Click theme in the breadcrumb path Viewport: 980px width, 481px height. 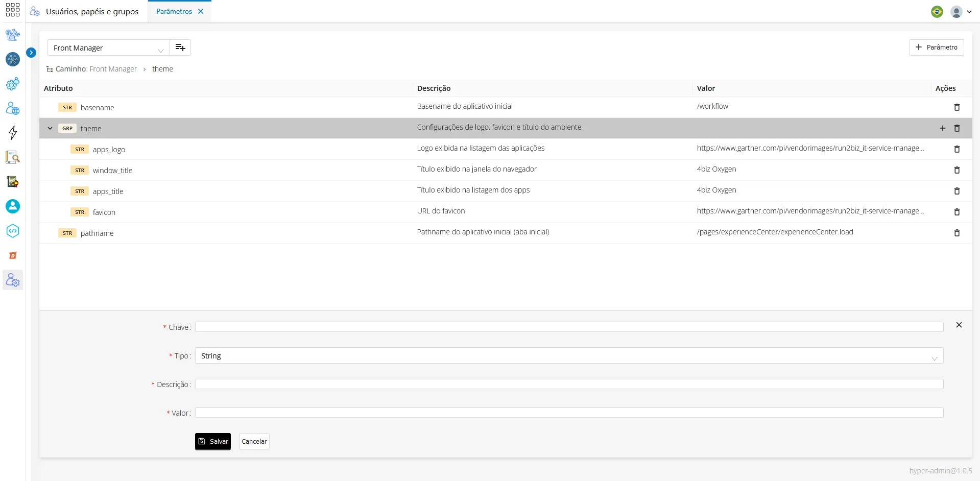162,69
